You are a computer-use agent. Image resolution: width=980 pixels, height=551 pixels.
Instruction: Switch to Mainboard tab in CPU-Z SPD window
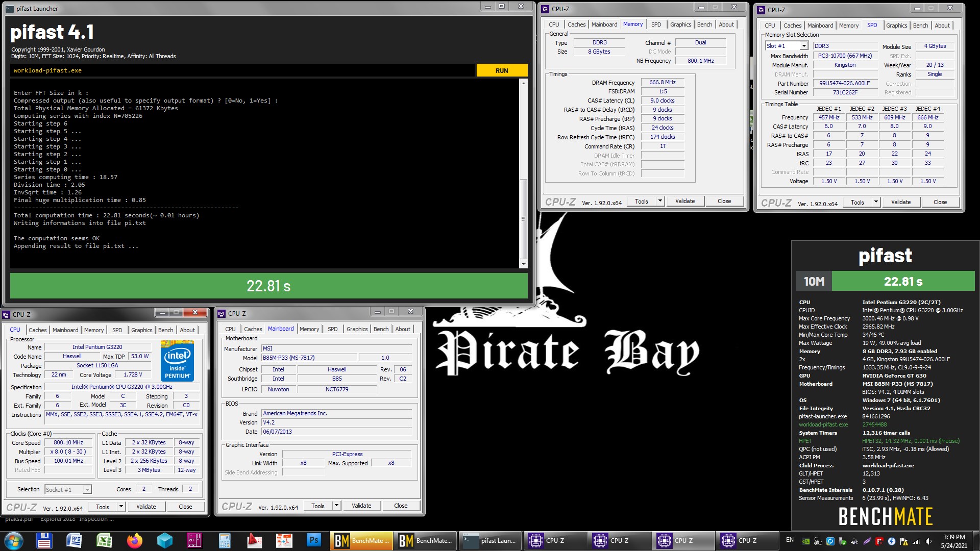click(820, 26)
